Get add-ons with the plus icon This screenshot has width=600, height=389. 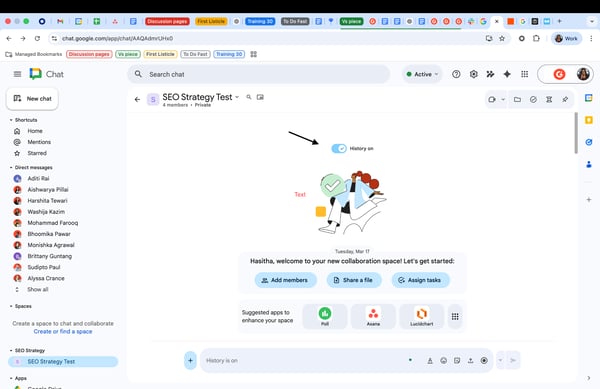(x=589, y=199)
